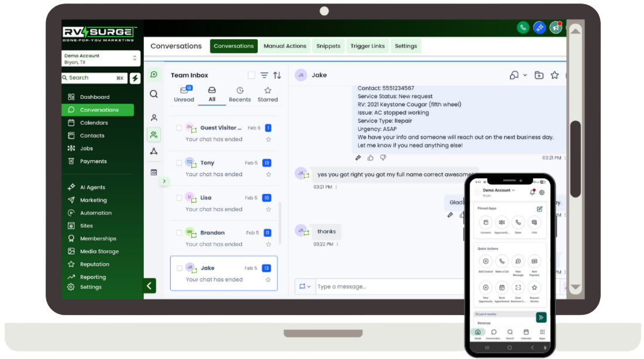Show Starred conversations
644x359 pixels.
pos(268,95)
